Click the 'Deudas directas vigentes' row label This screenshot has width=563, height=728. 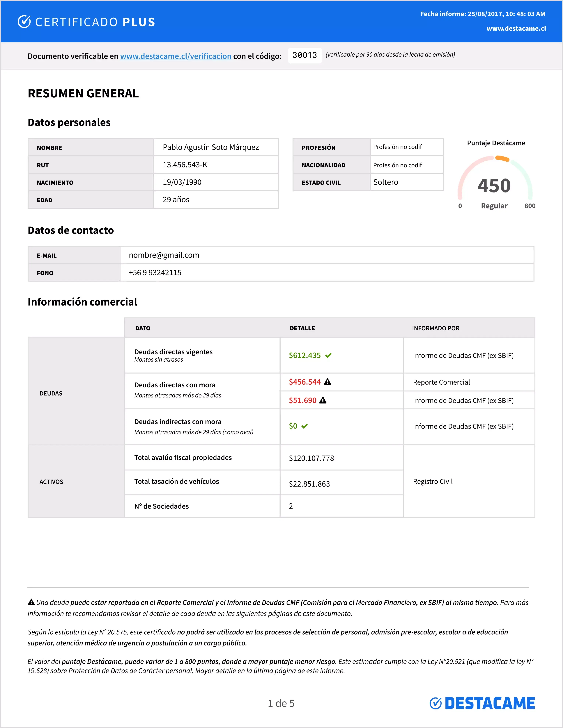pyautogui.click(x=173, y=352)
